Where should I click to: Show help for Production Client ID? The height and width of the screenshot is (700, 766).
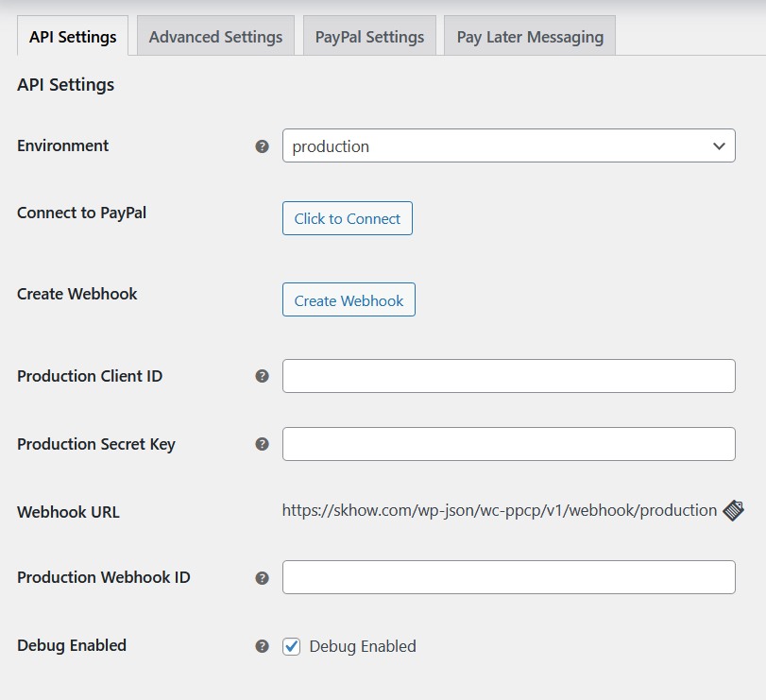263,376
